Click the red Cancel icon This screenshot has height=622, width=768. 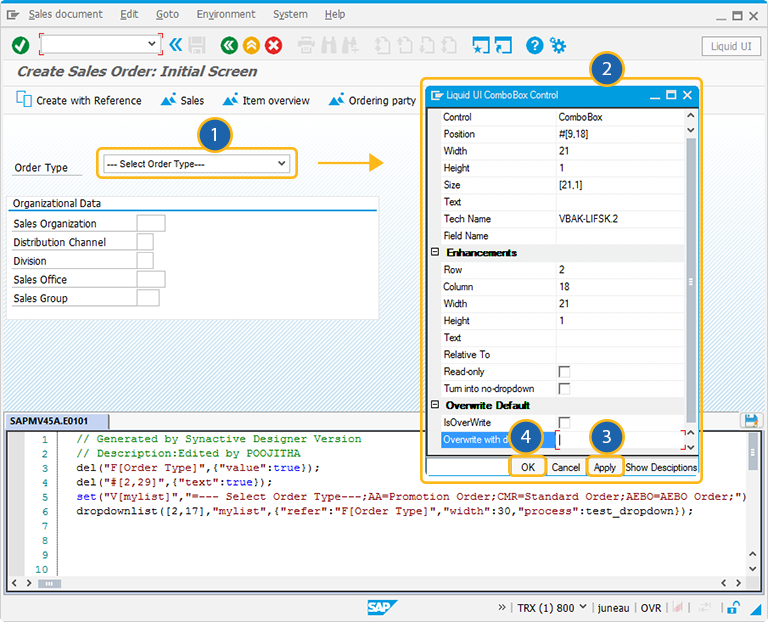(x=273, y=46)
